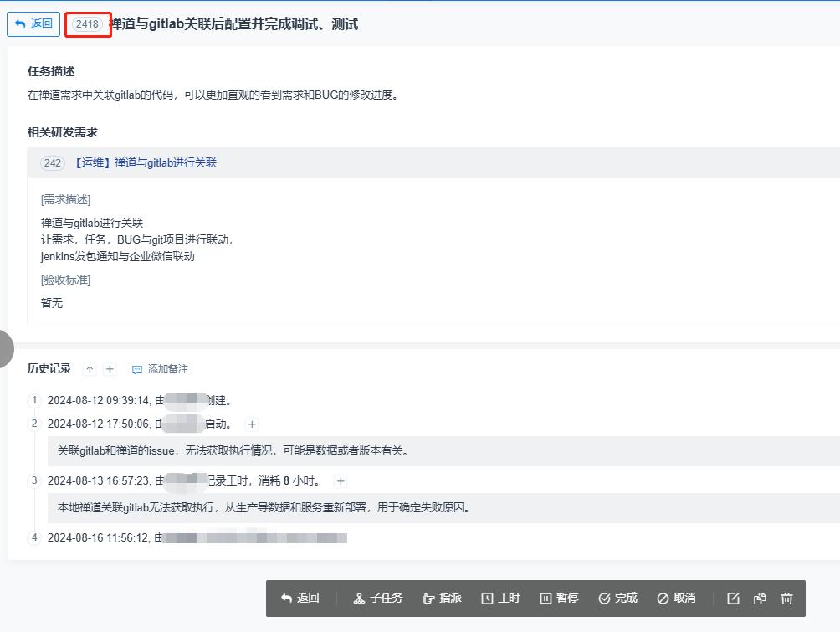Click the timestamp 2024-08-16 11:56:12
The width and height of the screenshot is (840, 632).
pos(98,537)
